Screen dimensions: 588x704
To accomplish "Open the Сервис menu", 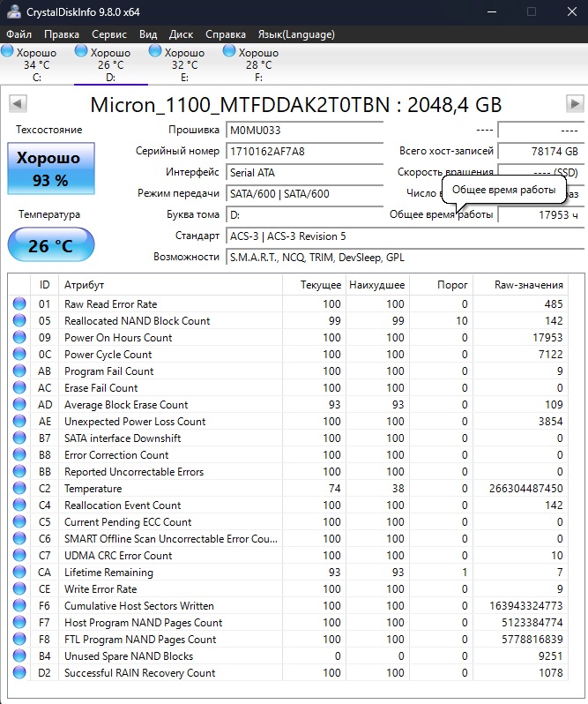I will tap(109, 34).
